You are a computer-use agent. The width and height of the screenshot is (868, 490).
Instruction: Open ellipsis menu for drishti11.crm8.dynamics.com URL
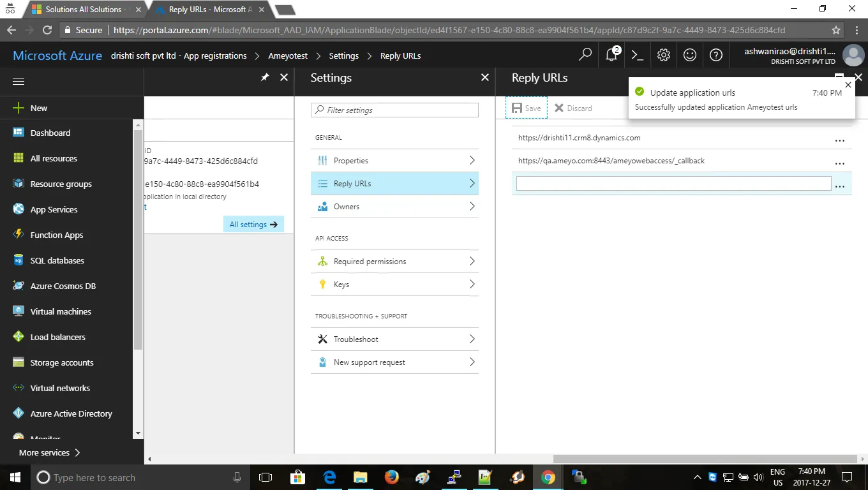(x=840, y=140)
